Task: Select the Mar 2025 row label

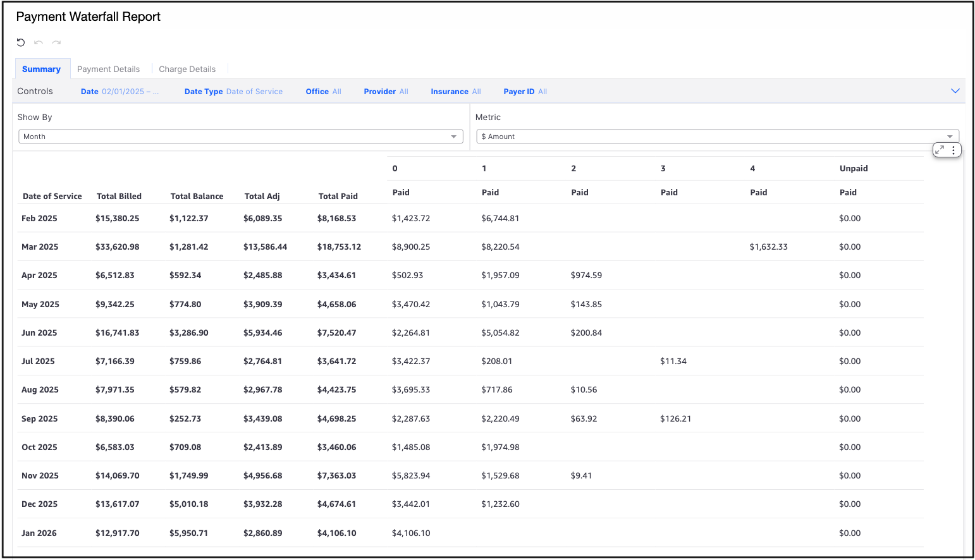Action: click(40, 247)
